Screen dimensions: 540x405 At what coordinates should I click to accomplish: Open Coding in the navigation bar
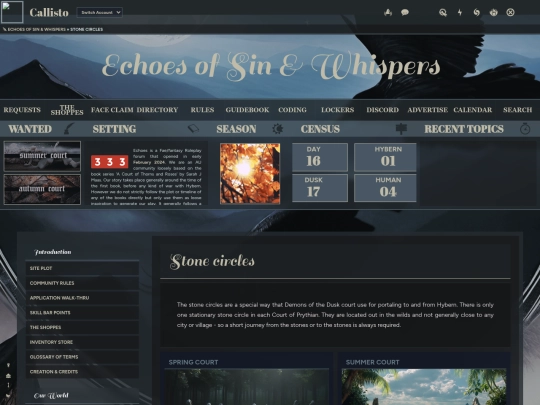click(292, 110)
